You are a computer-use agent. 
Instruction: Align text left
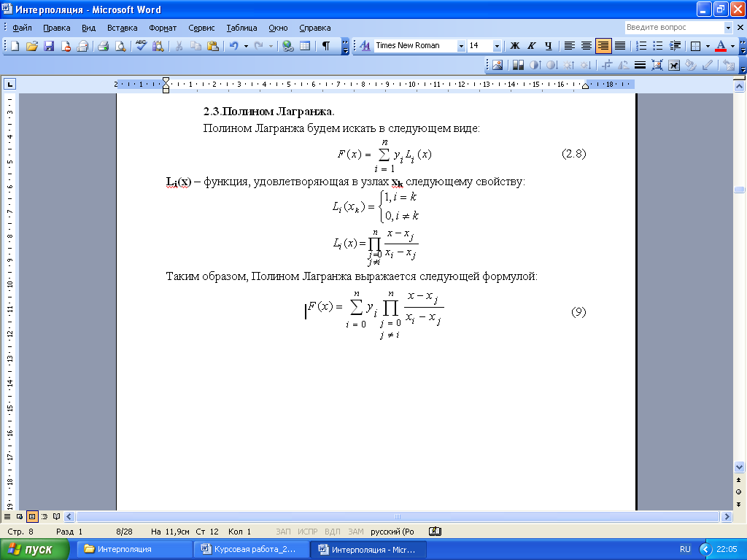tap(569, 46)
